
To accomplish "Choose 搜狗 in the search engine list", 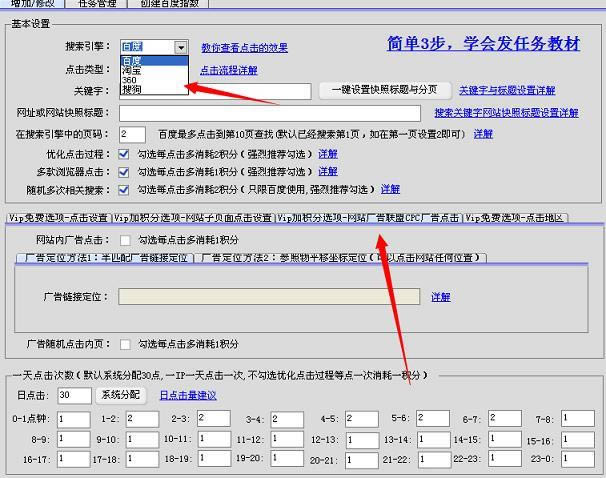I will [134, 88].
